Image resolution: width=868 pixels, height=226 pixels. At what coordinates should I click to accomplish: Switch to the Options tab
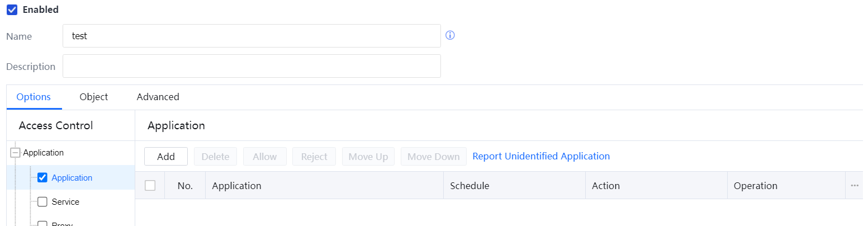pos(34,97)
